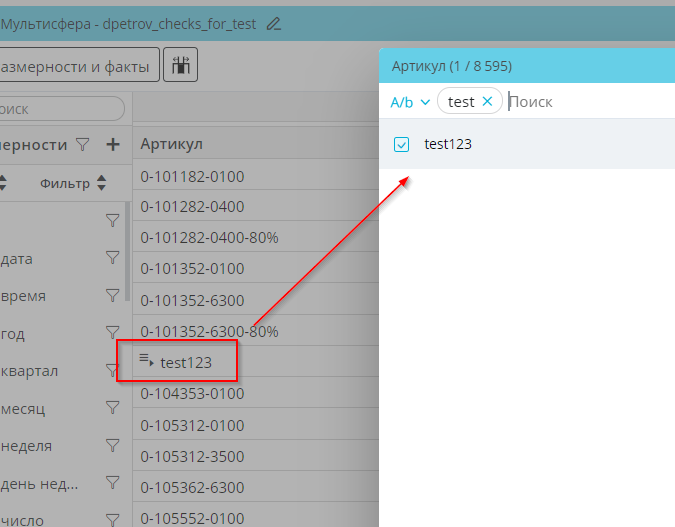675x527 pixels.
Task: Remove the 'test' search chip
Action: (487, 101)
